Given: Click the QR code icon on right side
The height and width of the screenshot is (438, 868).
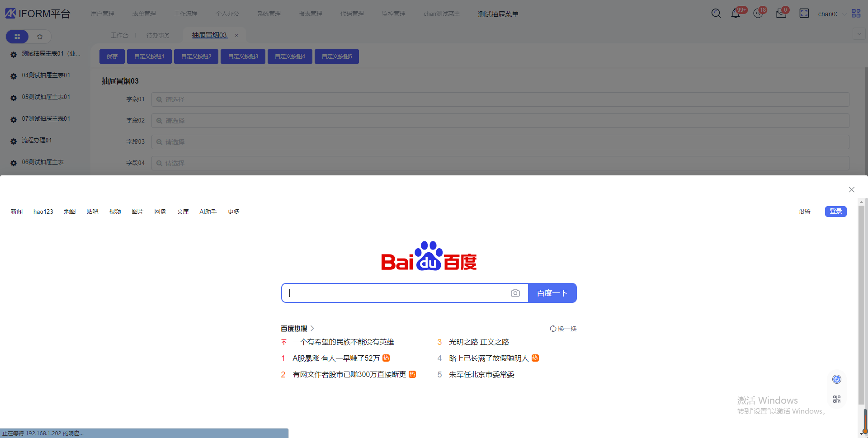Looking at the screenshot, I should (837, 399).
